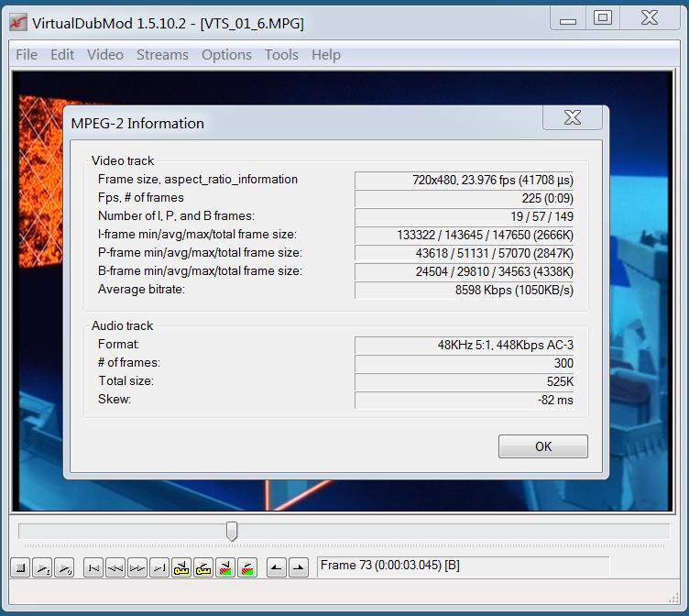Open the Streams menu
The height and width of the screenshot is (616, 689).
click(162, 55)
